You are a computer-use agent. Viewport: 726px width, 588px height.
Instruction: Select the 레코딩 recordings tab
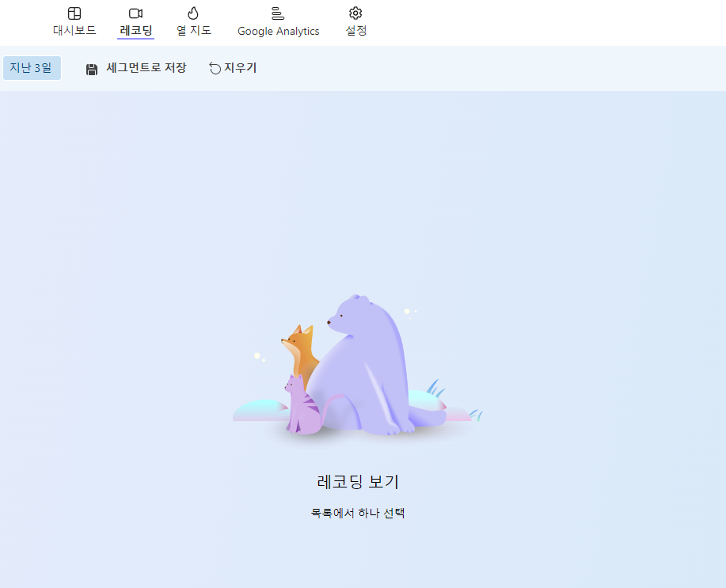pos(135,21)
